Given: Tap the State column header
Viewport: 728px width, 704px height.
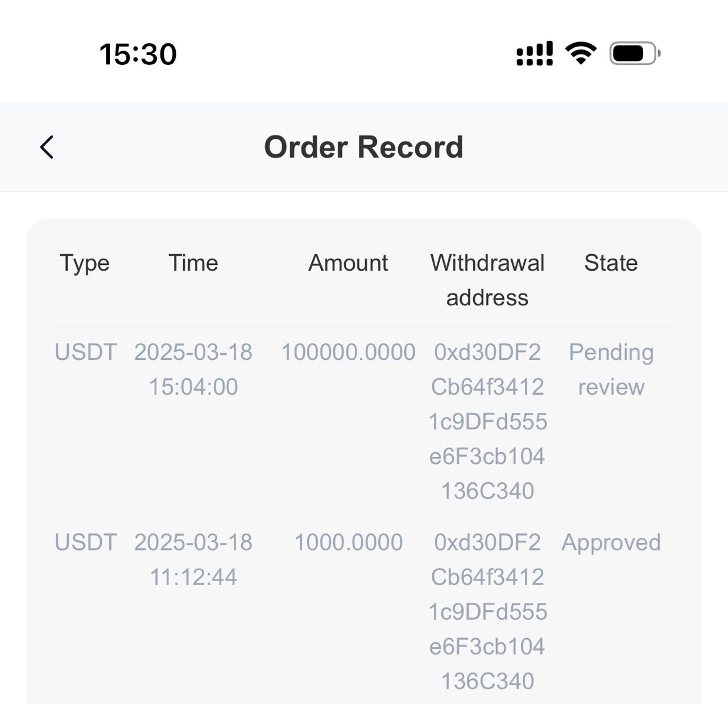Looking at the screenshot, I should (611, 263).
